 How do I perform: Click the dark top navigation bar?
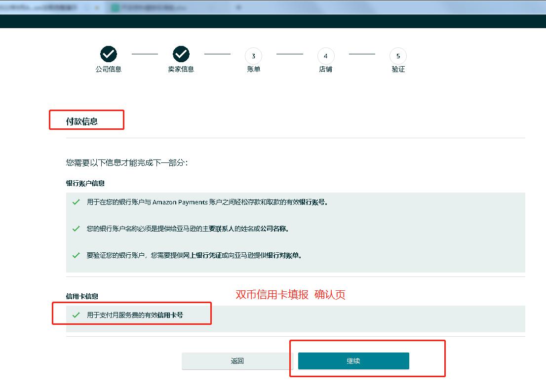(x=273, y=21)
